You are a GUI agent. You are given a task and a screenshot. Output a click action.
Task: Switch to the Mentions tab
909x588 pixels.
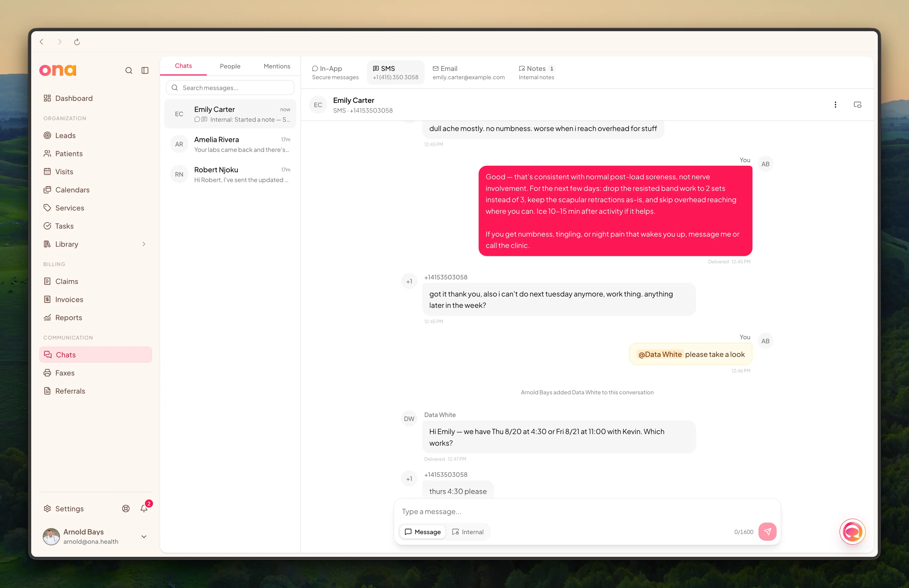[277, 66]
